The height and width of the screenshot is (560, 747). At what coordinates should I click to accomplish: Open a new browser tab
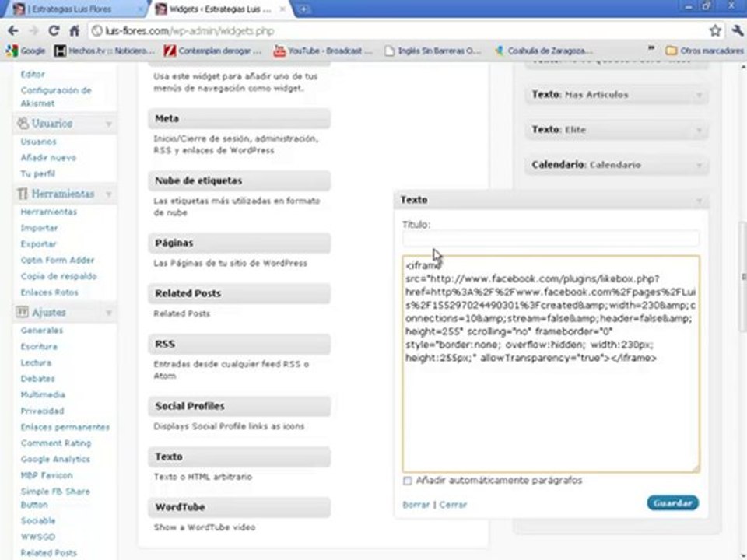[x=303, y=9]
